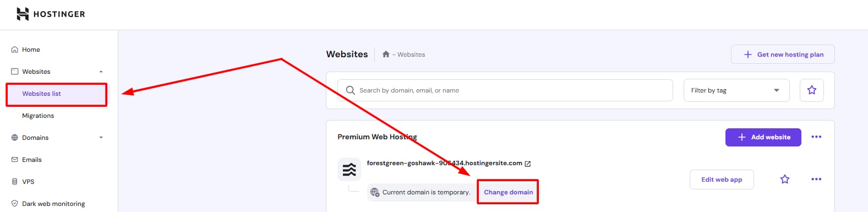Image resolution: width=868 pixels, height=212 pixels.
Task: Click the Edit web app button
Action: point(722,180)
